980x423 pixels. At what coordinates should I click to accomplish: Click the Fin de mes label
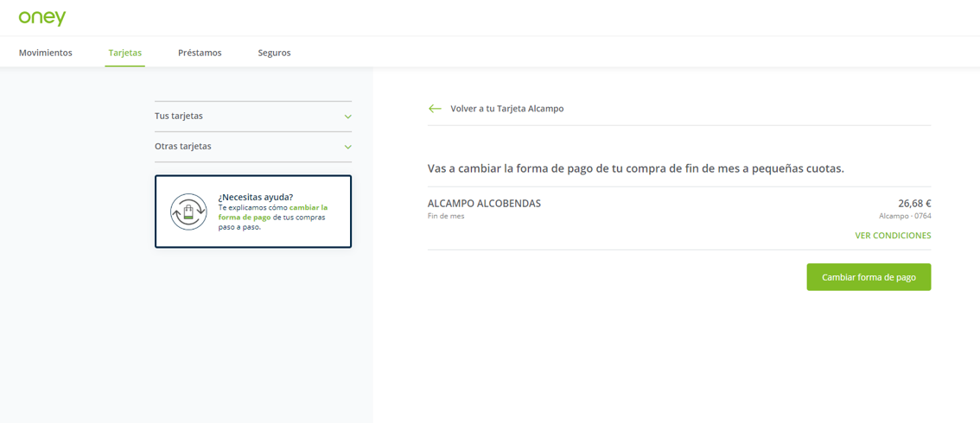click(x=446, y=216)
